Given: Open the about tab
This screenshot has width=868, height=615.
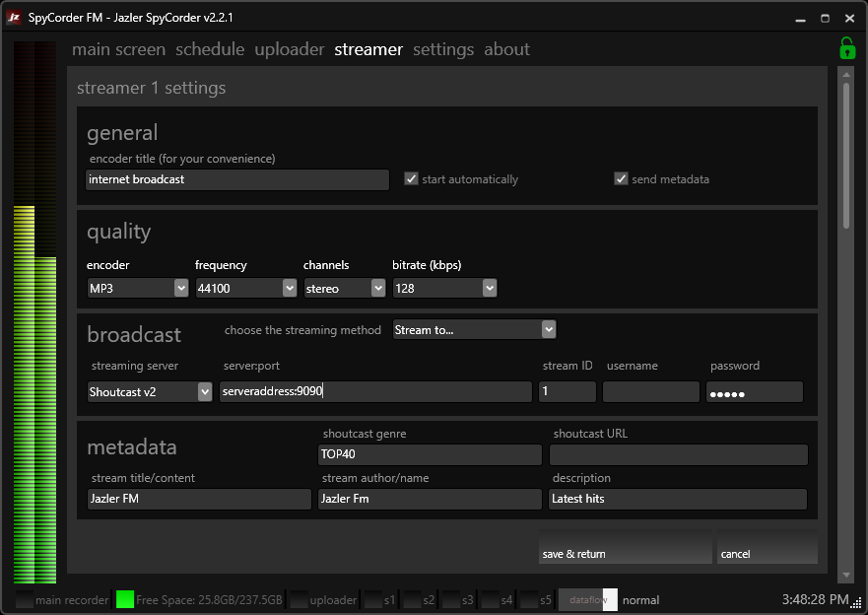Looking at the screenshot, I should click(506, 49).
